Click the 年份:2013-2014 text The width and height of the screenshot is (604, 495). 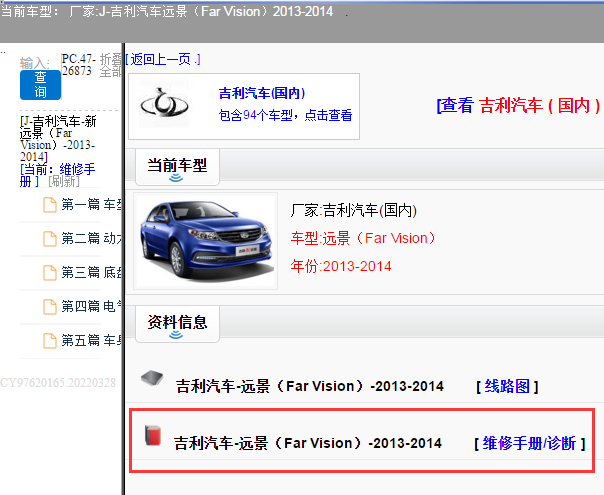(341, 266)
